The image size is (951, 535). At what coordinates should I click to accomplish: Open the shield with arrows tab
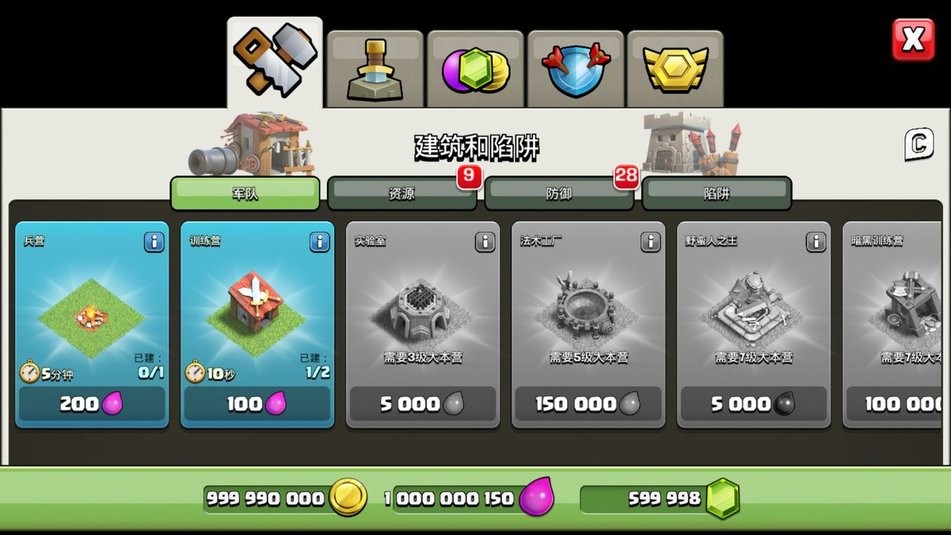(x=575, y=69)
